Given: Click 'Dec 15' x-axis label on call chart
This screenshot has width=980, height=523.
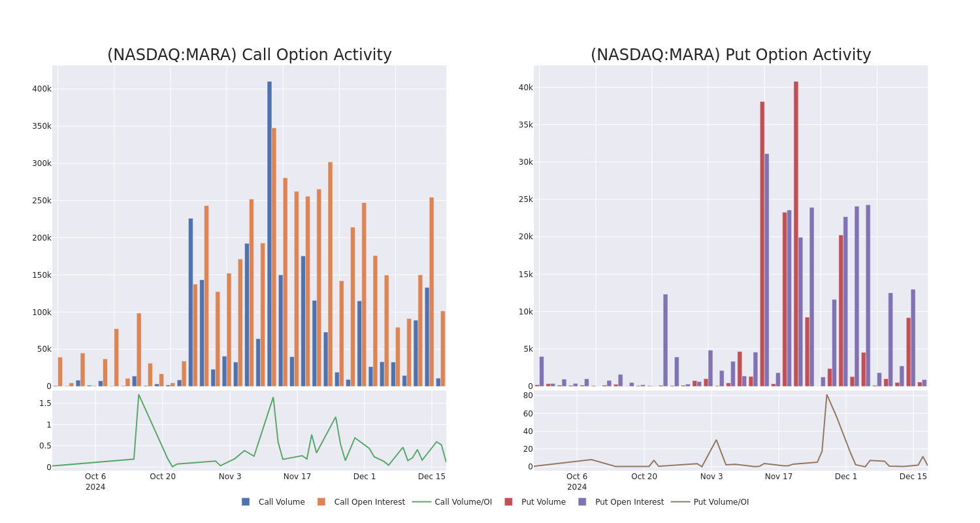Looking at the screenshot, I should click(x=432, y=477).
